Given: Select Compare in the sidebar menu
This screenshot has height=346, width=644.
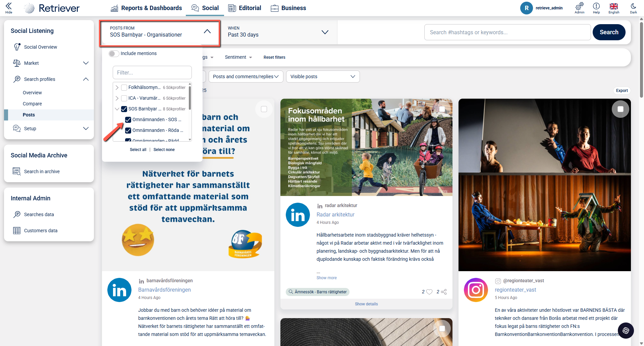Looking at the screenshot, I should 32,104.
